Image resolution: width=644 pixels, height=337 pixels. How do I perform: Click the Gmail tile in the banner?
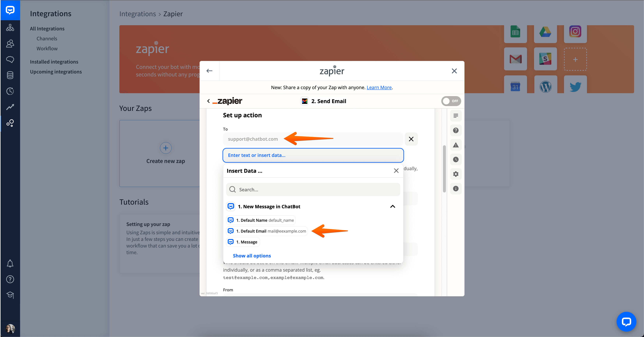(515, 59)
